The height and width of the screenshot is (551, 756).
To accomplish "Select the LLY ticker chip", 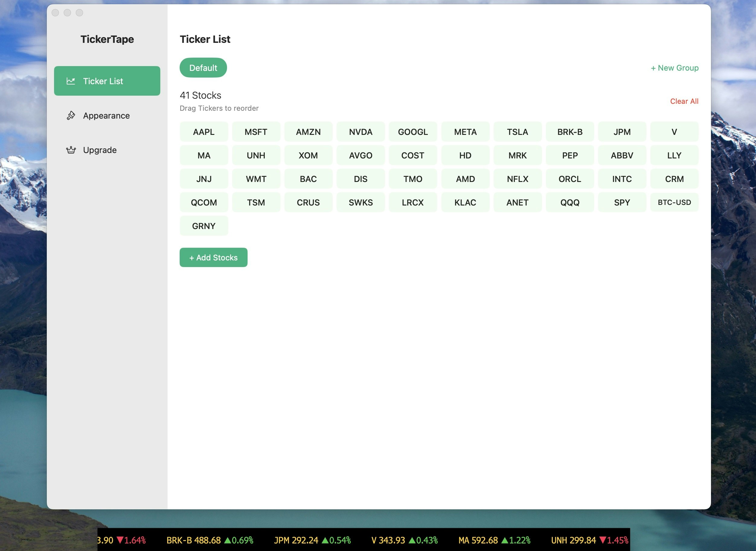I will 674,155.
